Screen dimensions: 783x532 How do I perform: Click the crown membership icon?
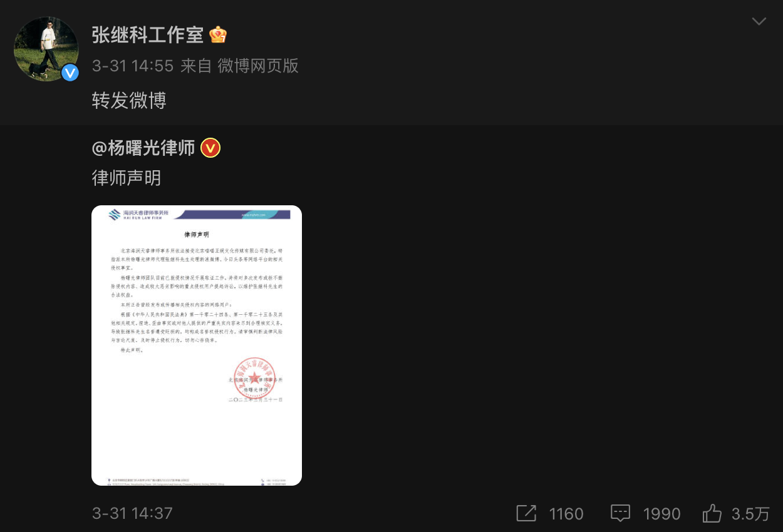point(218,35)
